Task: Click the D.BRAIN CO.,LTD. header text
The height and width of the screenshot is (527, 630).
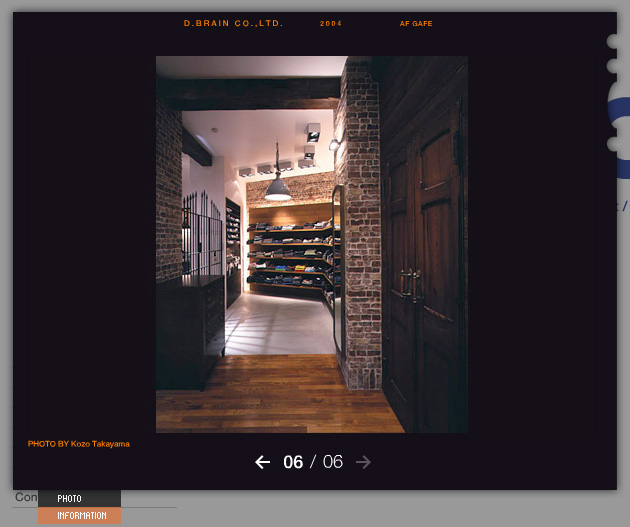Action: (x=233, y=23)
